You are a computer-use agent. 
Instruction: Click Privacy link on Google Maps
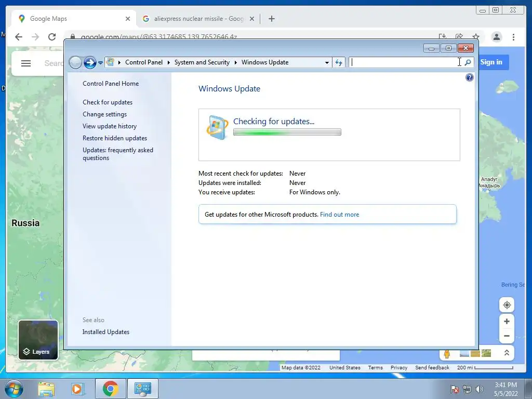[x=398, y=367]
